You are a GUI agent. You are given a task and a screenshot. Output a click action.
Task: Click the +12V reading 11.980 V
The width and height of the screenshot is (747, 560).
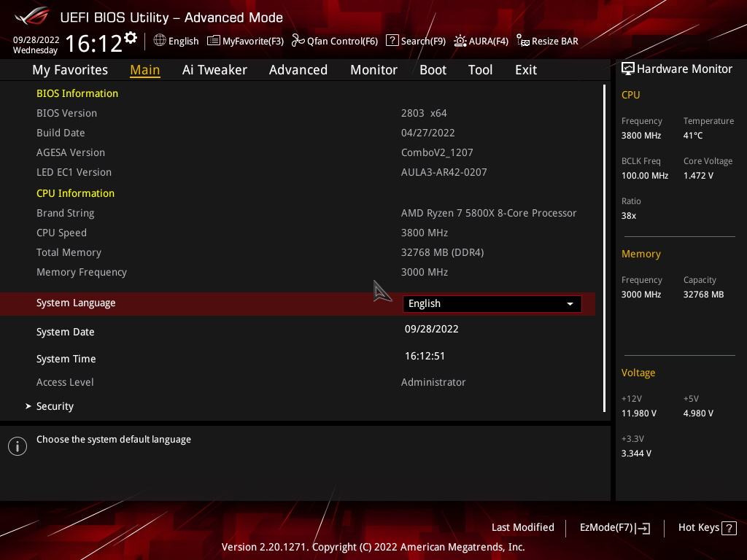[x=638, y=413]
